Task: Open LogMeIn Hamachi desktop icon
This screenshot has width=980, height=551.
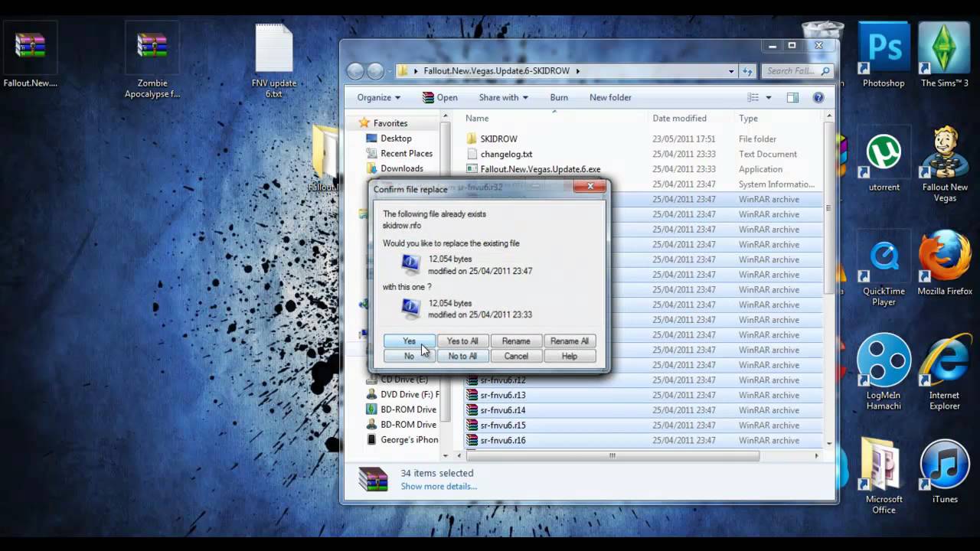Action: point(884,371)
